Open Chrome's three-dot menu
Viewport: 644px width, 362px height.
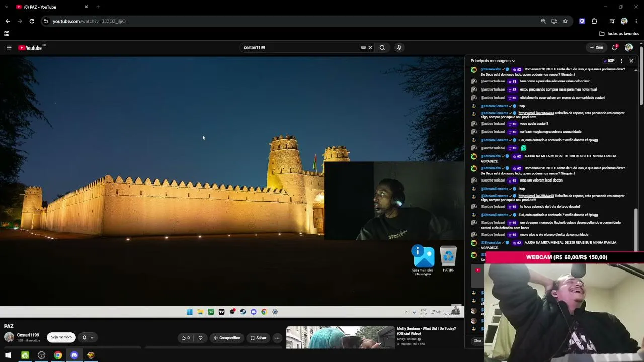[636, 21]
